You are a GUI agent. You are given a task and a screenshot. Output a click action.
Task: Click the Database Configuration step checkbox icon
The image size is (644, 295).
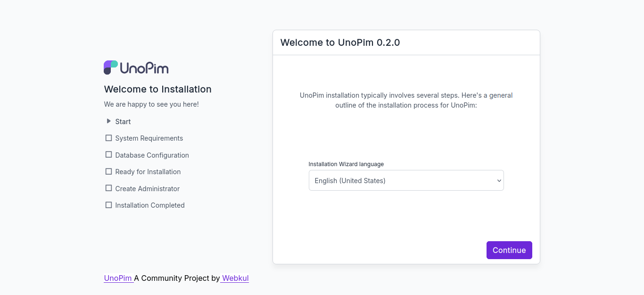click(109, 155)
